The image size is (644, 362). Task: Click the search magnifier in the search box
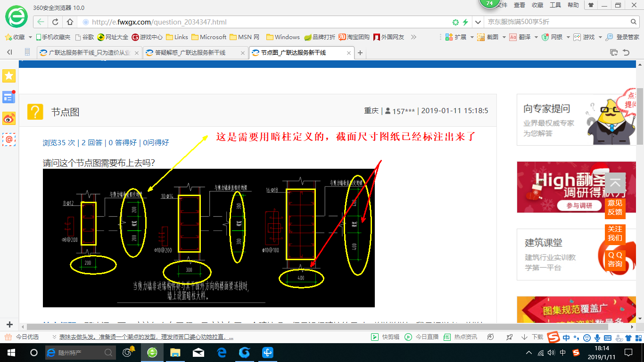(x=634, y=22)
